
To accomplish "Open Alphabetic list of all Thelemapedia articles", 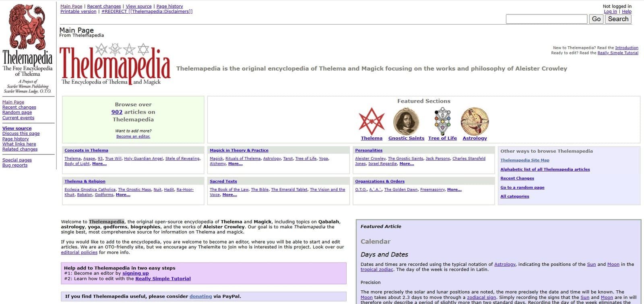I will [545, 170].
